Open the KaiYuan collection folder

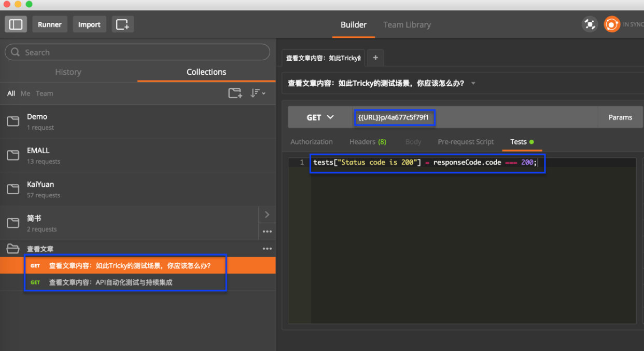click(x=137, y=189)
